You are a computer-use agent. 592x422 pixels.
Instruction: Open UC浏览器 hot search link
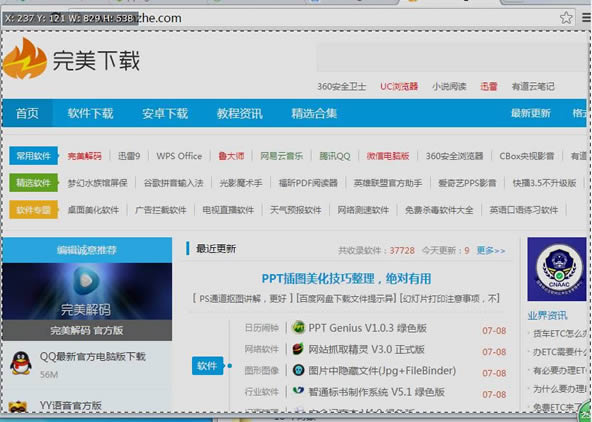coord(399,86)
